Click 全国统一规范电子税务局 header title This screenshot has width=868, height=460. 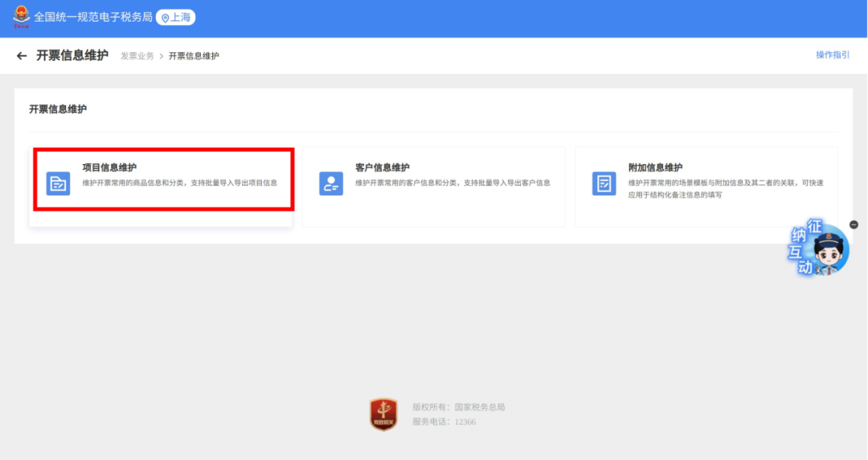(x=93, y=17)
